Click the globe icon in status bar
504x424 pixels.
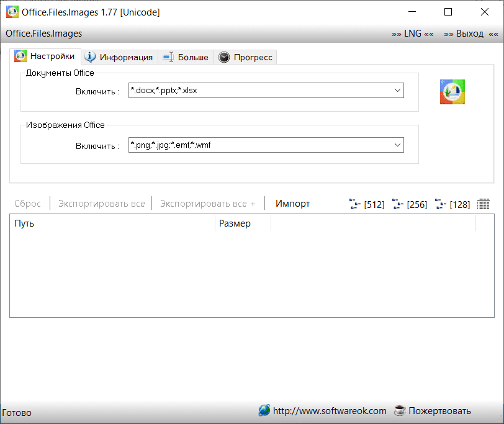(264, 410)
